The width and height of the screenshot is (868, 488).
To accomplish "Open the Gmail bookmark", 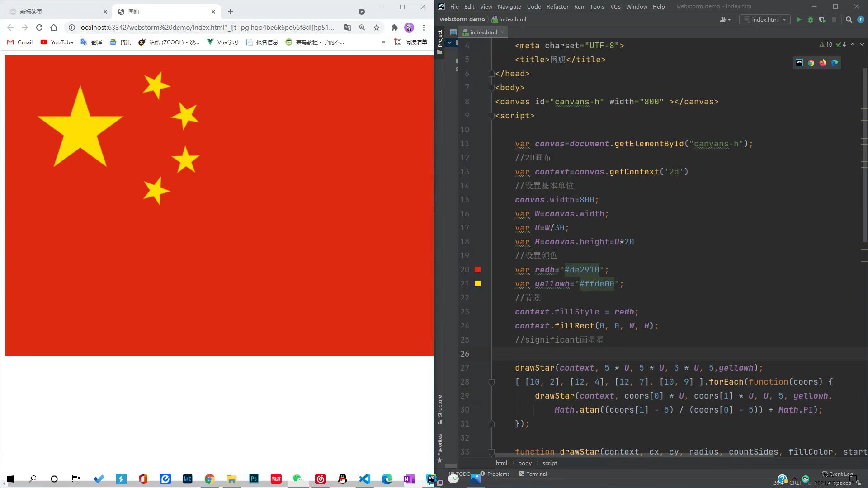I will (x=20, y=42).
